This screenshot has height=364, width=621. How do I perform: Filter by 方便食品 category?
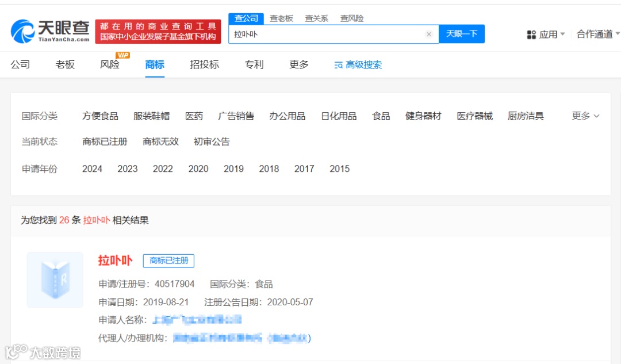(100, 116)
